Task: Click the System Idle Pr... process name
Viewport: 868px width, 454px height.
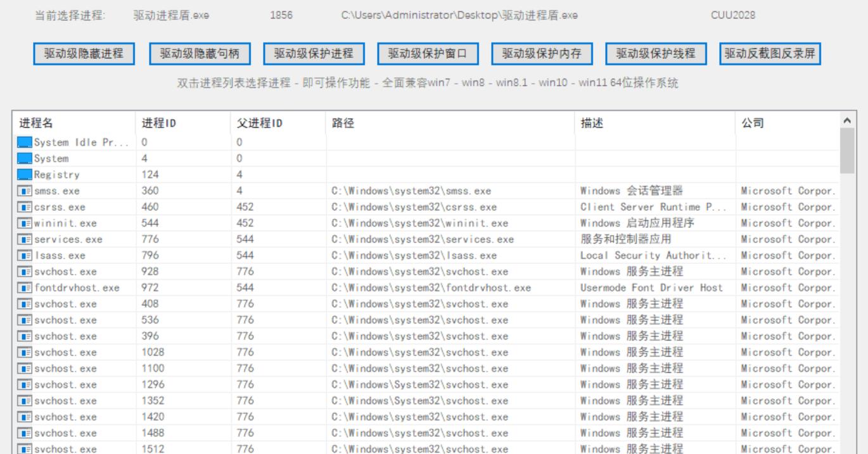Action: 82,142
